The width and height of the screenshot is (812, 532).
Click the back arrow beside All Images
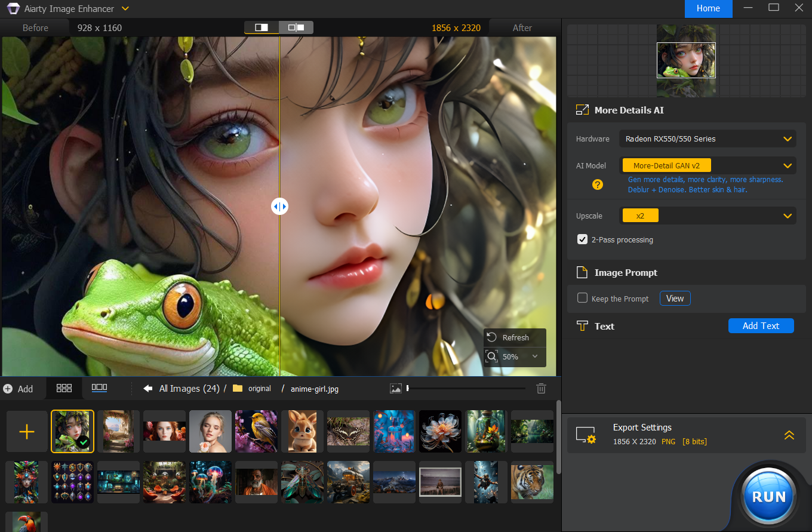148,388
